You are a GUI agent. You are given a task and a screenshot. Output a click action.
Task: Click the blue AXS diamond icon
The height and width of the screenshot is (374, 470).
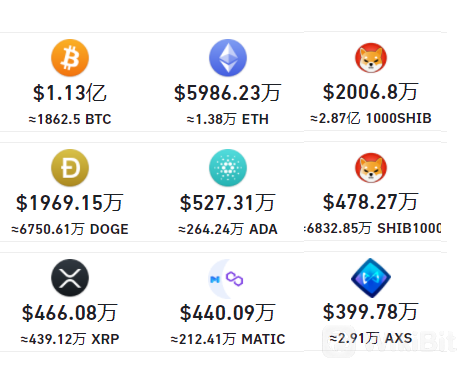(371, 278)
